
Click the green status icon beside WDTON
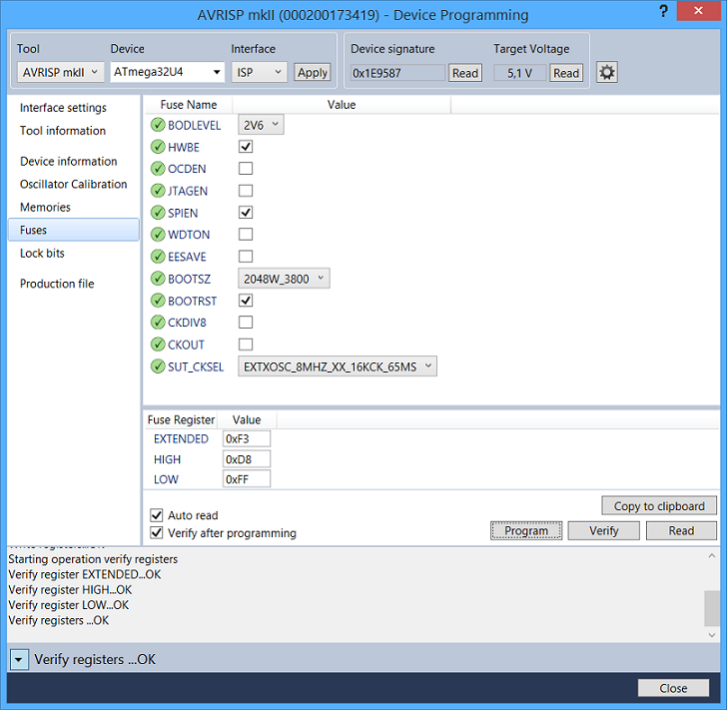tap(158, 235)
